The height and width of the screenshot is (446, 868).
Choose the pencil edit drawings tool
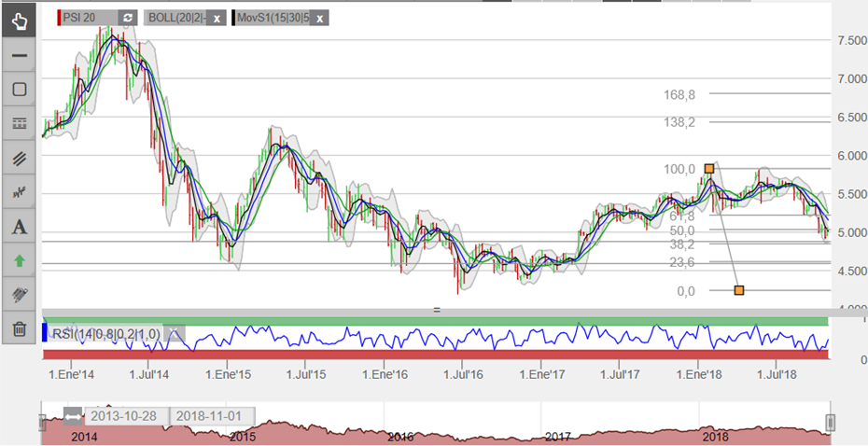[x=20, y=295]
